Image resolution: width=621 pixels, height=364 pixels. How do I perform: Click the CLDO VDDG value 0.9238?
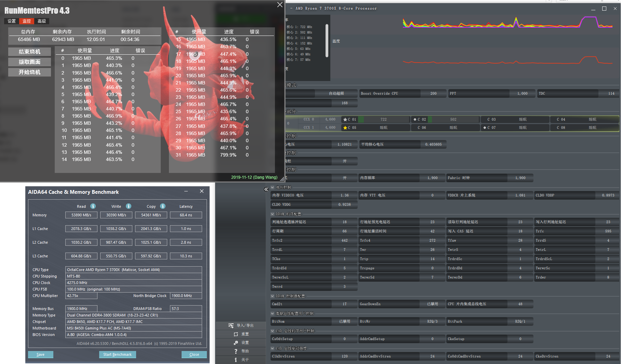click(x=344, y=205)
